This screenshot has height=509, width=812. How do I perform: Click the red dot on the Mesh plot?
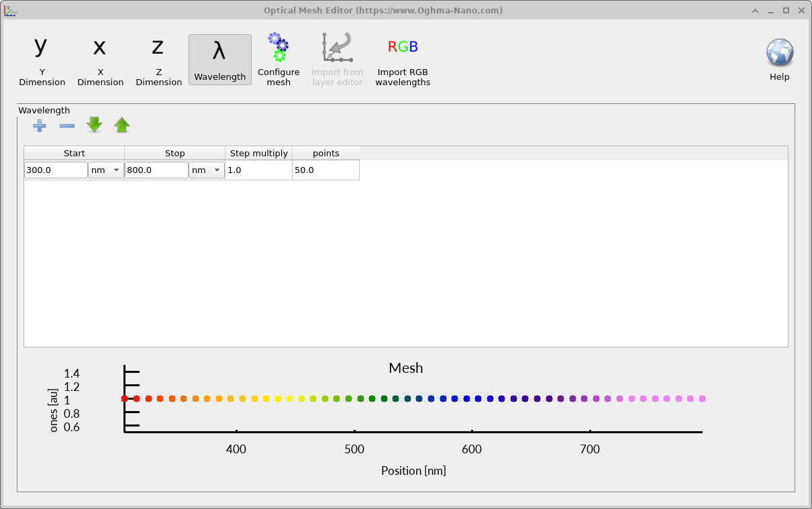tap(124, 398)
